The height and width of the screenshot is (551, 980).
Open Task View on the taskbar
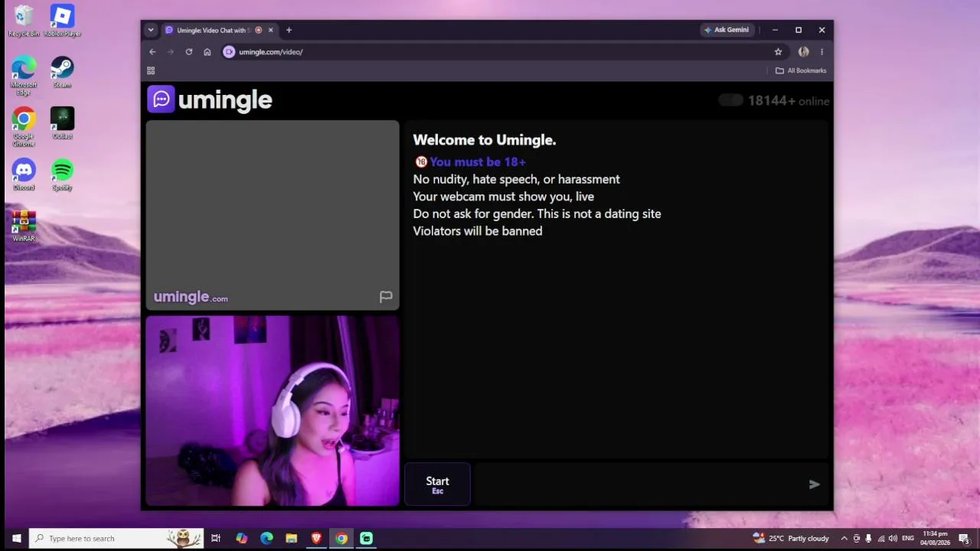(x=216, y=538)
